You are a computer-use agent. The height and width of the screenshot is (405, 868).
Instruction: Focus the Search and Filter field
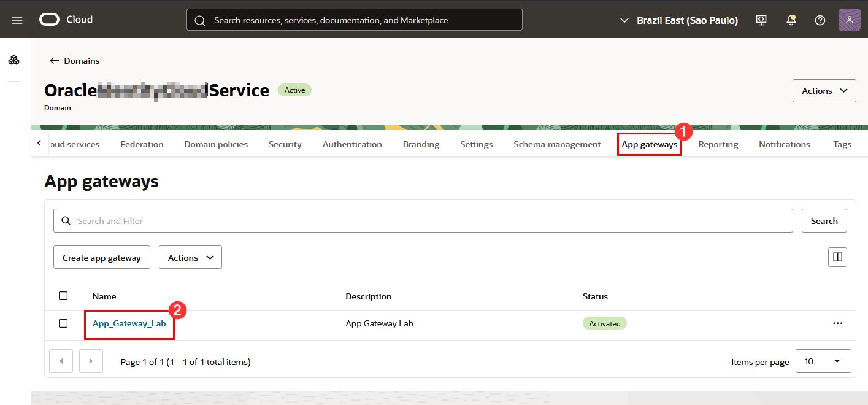423,221
